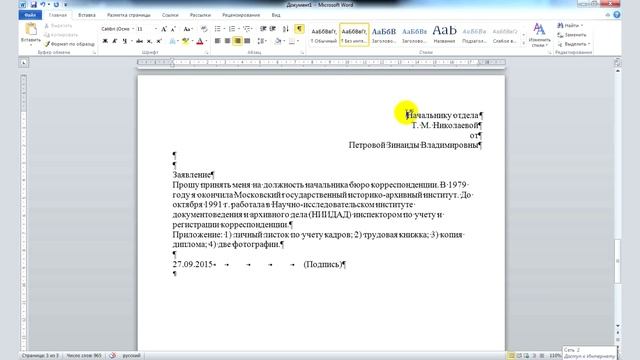Apply strikethrough formatting
The image size is (640, 360).
point(140,41)
